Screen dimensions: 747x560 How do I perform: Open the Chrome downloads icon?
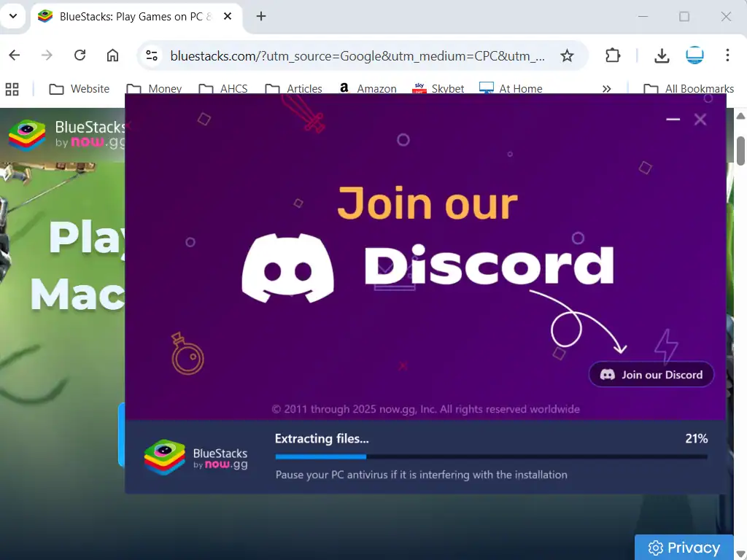click(x=662, y=55)
